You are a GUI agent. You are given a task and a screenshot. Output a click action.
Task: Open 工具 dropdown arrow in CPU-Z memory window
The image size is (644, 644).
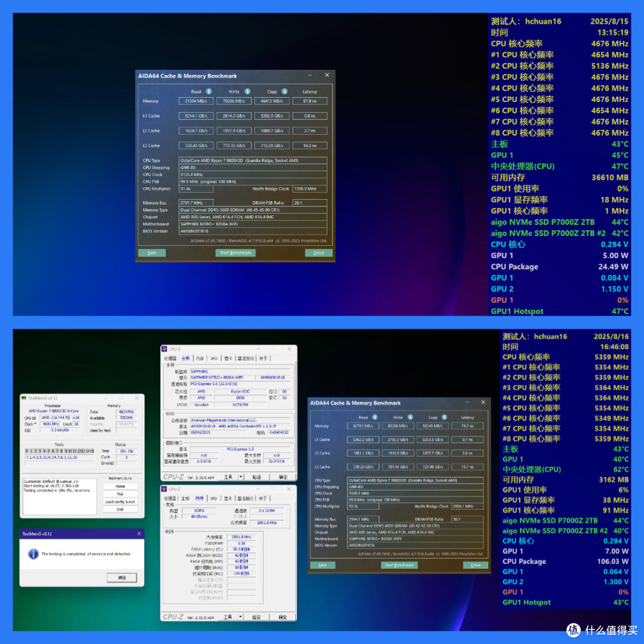240,617
